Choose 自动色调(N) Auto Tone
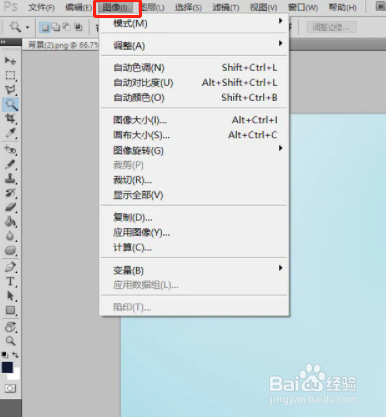 (194, 68)
